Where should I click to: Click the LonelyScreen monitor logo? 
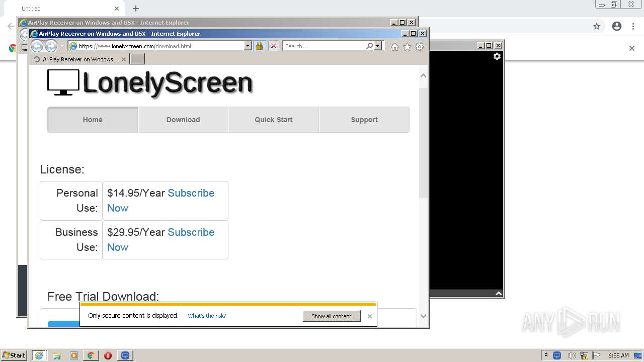pyautogui.click(x=63, y=82)
